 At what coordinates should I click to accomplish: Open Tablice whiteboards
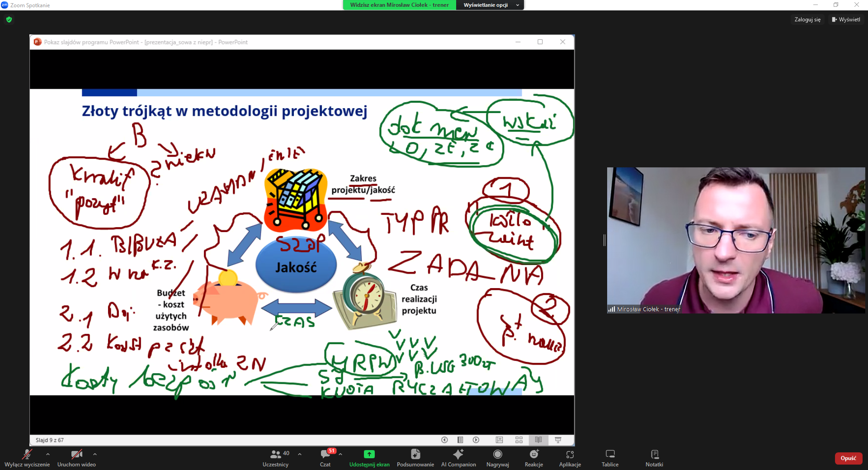tap(610, 457)
